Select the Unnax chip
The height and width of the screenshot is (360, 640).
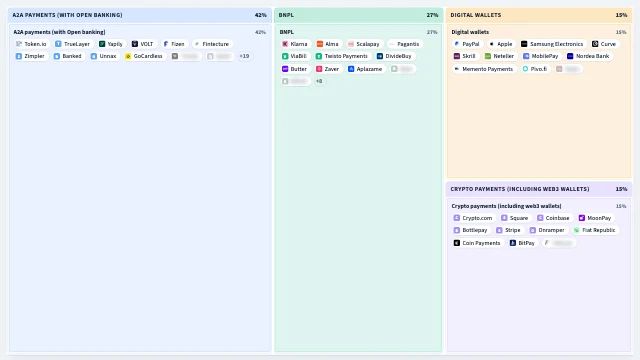click(104, 56)
